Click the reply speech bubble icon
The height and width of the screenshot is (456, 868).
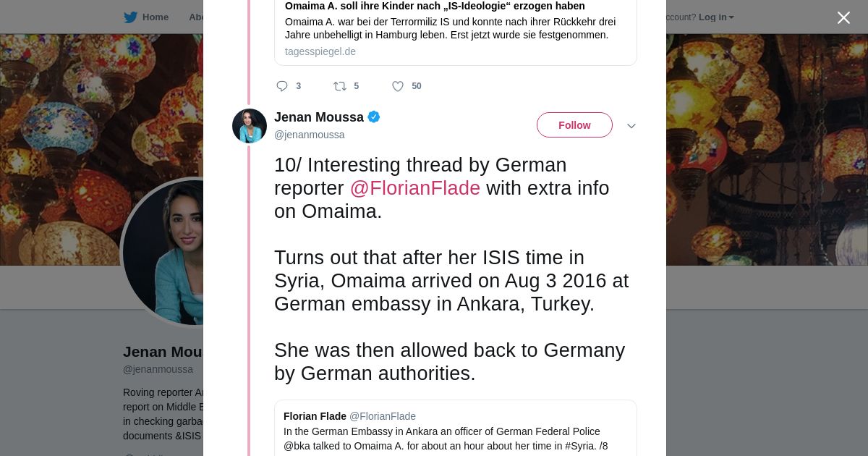(x=282, y=86)
